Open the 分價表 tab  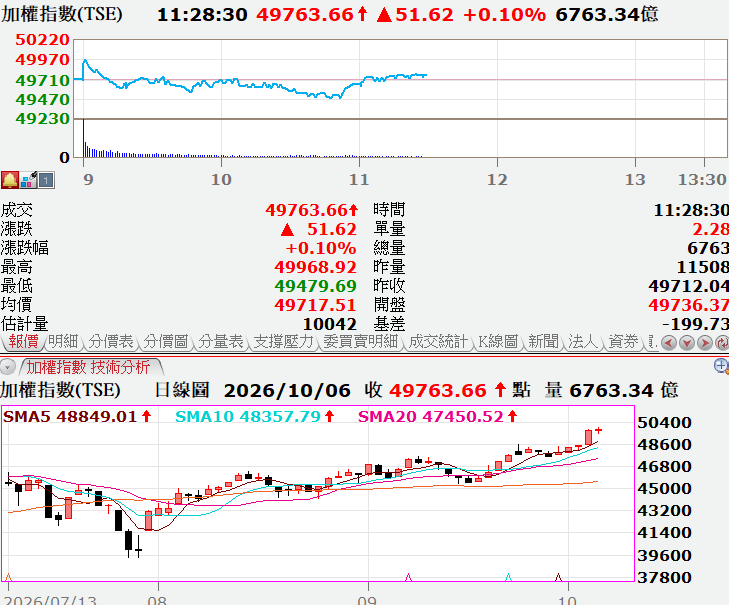tap(111, 342)
